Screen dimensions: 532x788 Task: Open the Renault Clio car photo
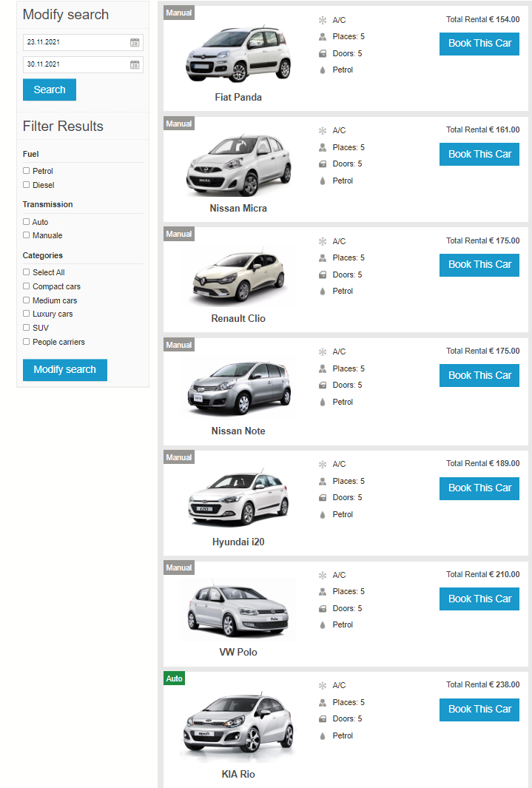coord(239,277)
